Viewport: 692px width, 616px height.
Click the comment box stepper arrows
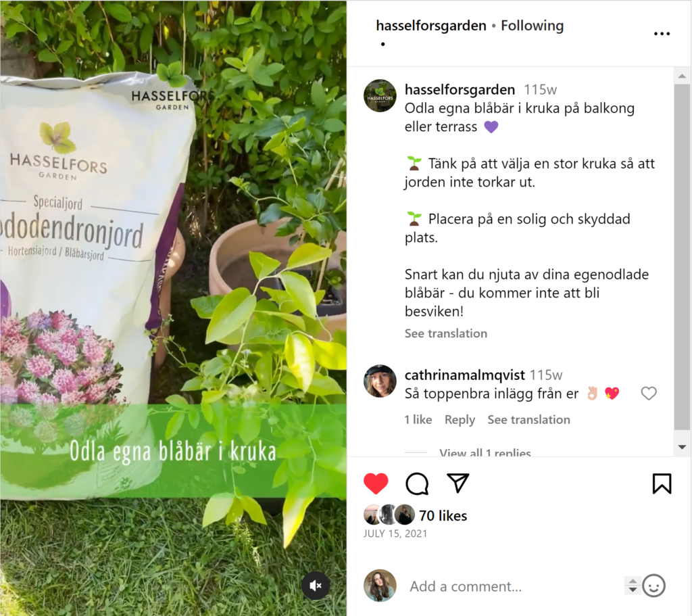(633, 586)
